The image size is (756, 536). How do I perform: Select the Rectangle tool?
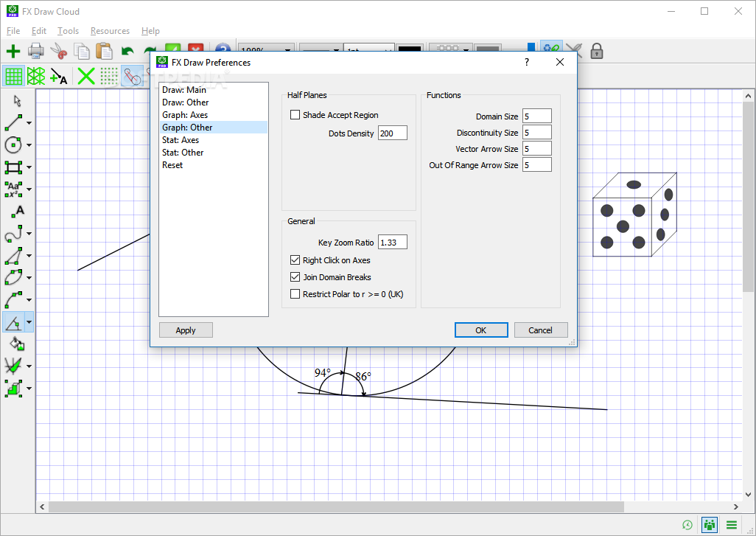coord(13,167)
